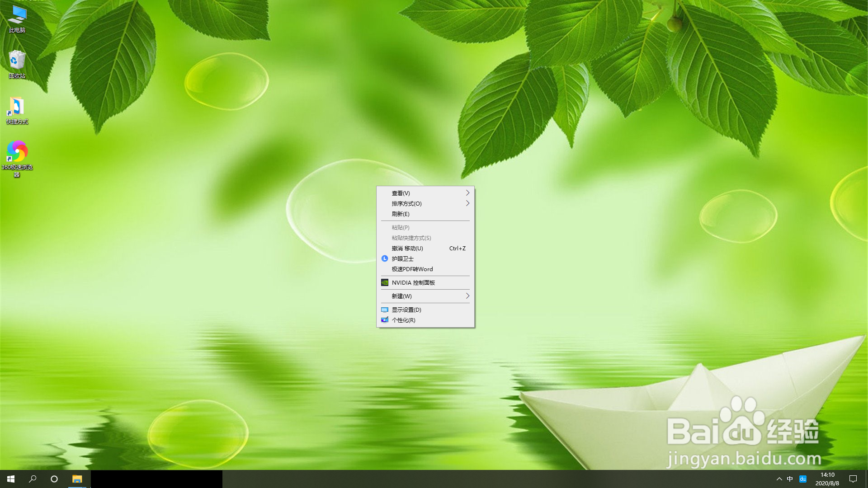Open NVIDIA 控制面板 from the context menu

413,282
